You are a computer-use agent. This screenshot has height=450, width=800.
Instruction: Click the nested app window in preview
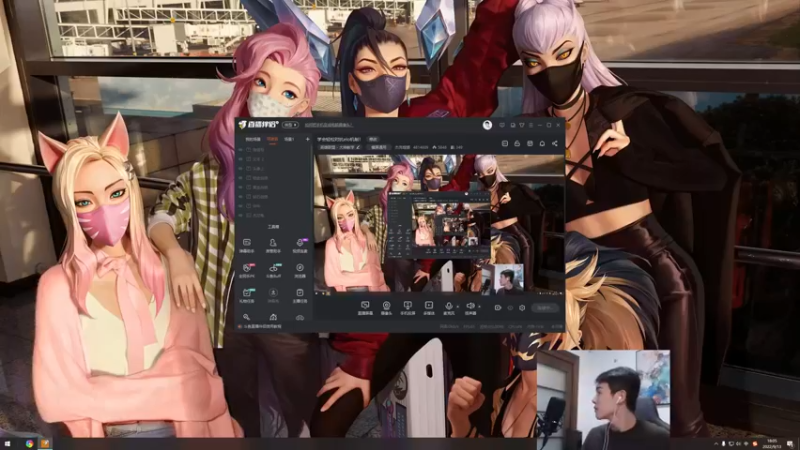point(439,223)
